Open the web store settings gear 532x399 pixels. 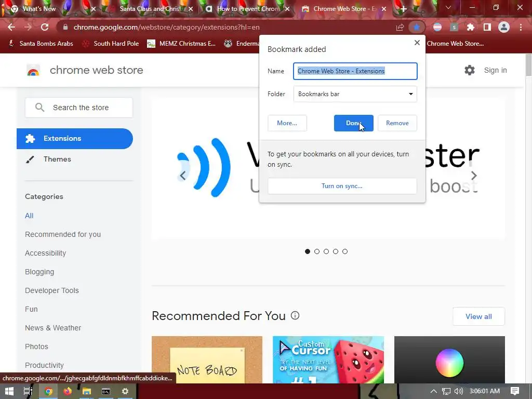470,70
